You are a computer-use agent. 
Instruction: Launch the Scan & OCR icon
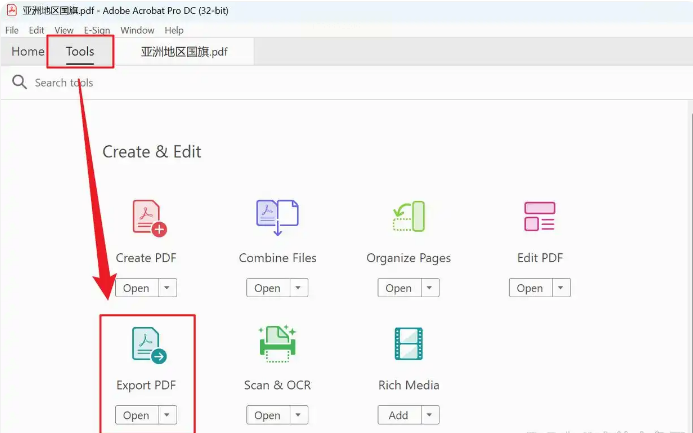click(x=277, y=345)
